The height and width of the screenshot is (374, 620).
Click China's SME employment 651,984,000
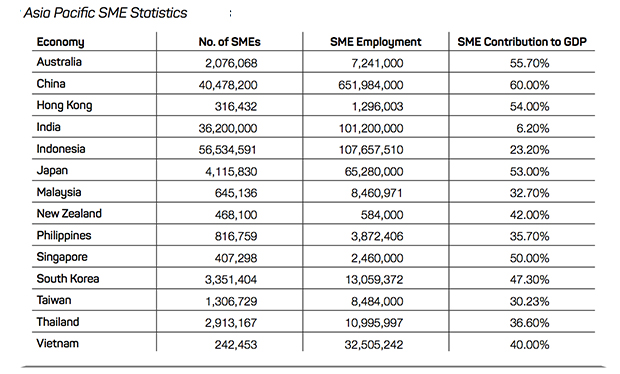[371, 85]
